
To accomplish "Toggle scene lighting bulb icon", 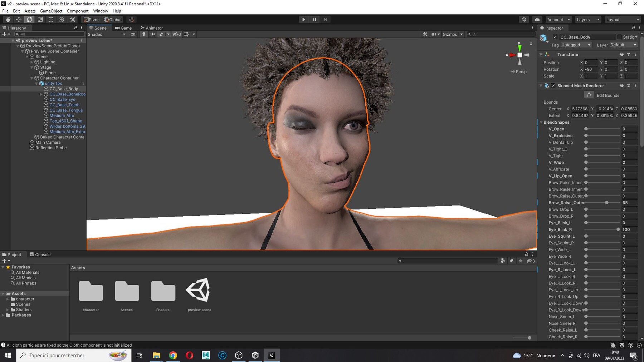I will point(144,34).
